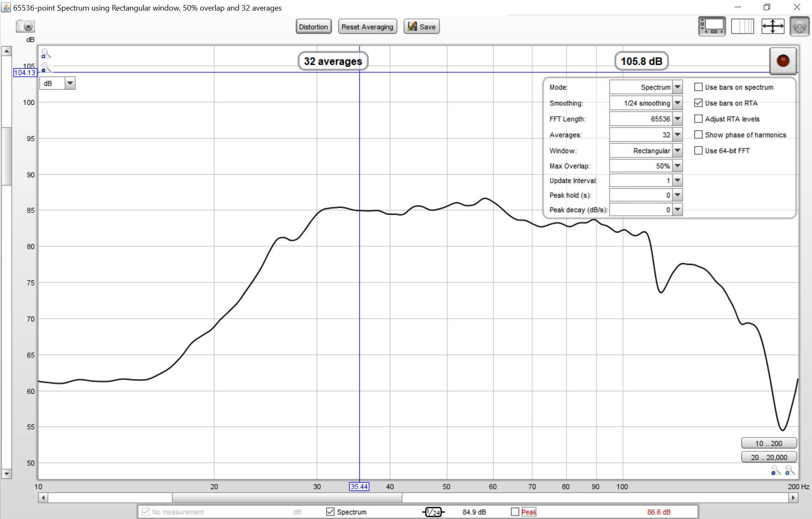Screen dimensions: 812x519
Task: Open the settings gear icon
Action: coord(799,26)
